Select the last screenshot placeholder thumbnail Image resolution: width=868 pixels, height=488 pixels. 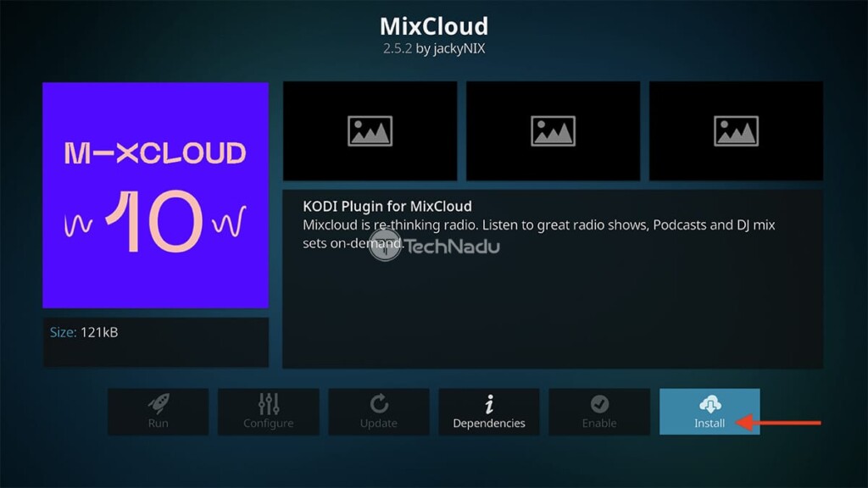[x=737, y=131]
